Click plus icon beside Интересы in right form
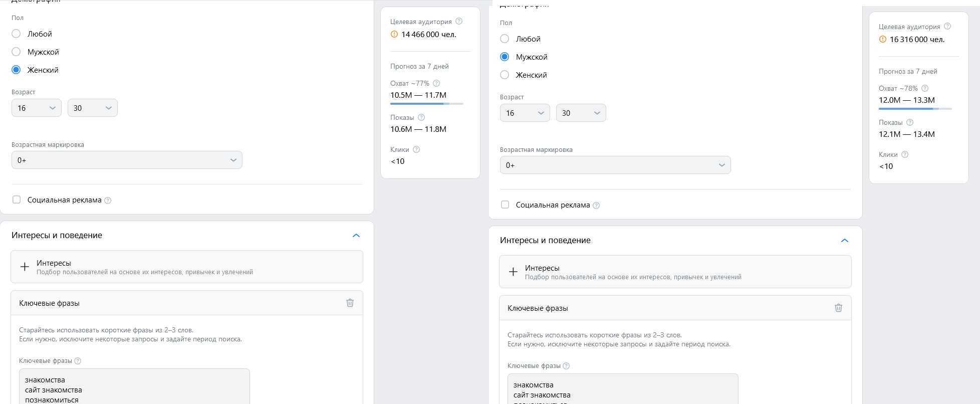 [x=513, y=272]
